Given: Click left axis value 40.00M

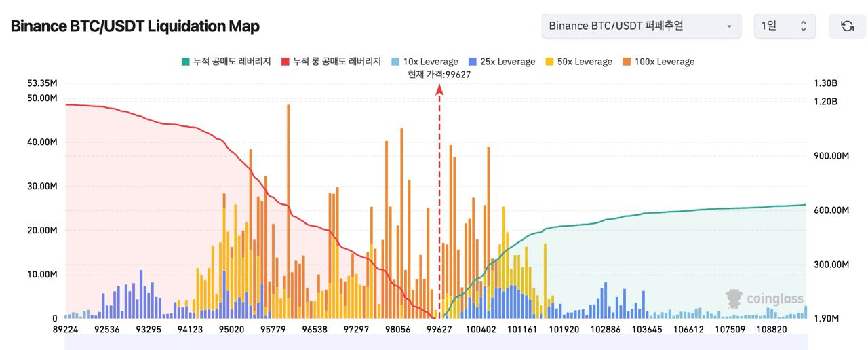Looking at the screenshot, I should (42, 142).
